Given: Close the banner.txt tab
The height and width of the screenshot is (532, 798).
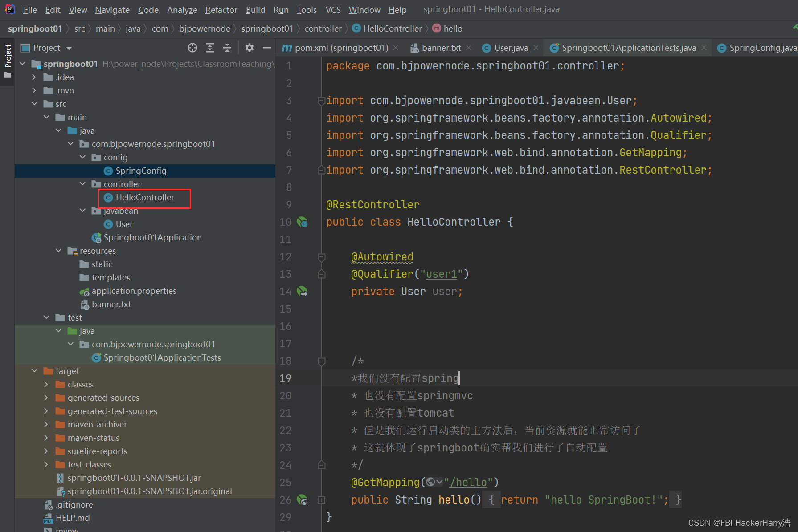Looking at the screenshot, I should pyautogui.click(x=469, y=48).
